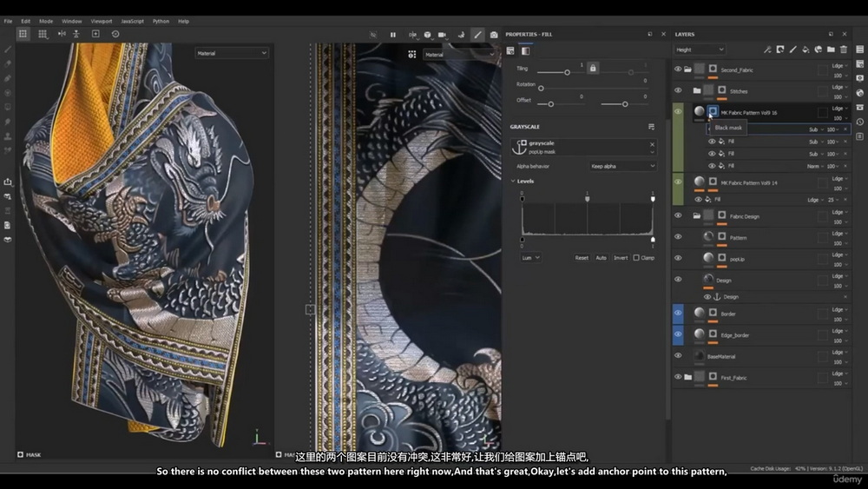
Task: Collapse the Levels section
Action: tap(513, 181)
